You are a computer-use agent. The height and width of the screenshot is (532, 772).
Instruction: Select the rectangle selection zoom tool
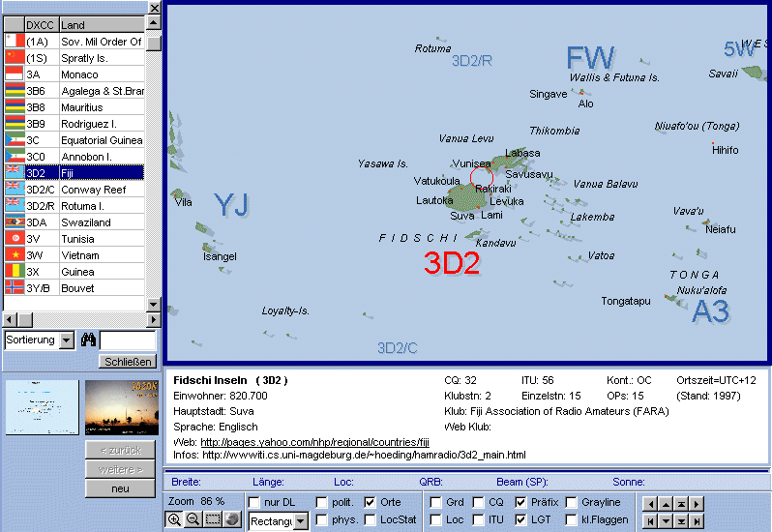pos(213,519)
